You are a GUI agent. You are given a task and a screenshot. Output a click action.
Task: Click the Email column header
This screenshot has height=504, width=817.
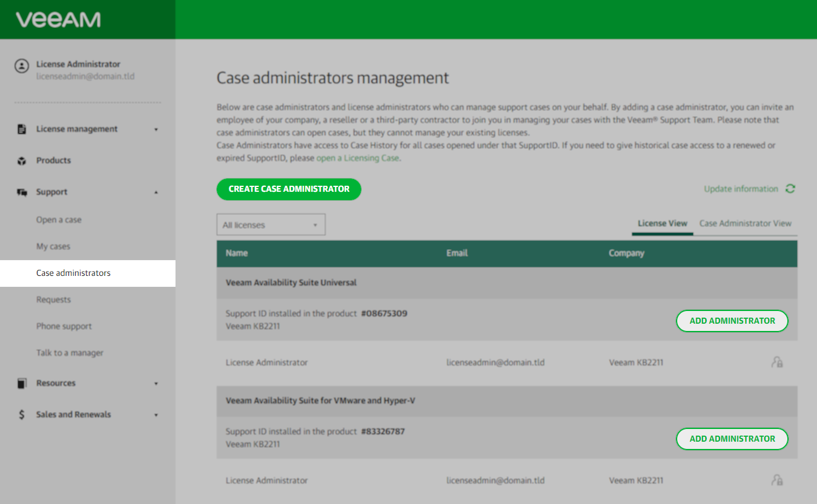(x=457, y=253)
